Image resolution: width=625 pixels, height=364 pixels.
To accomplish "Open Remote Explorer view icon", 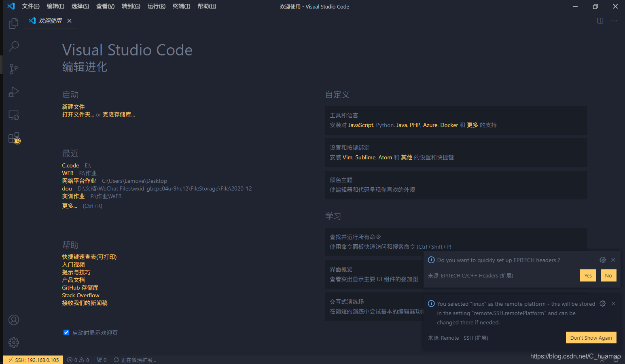I will (x=14, y=115).
